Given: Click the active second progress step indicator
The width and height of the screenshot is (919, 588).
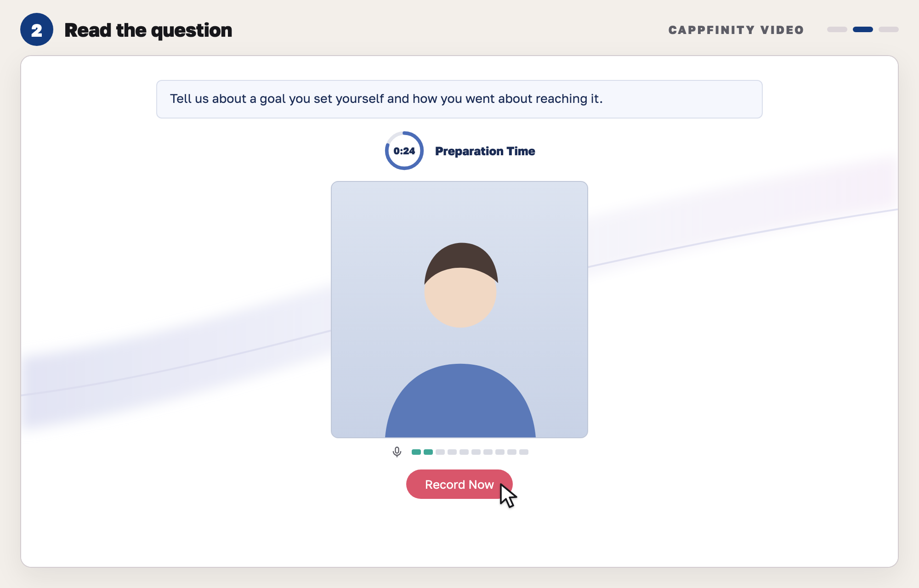Looking at the screenshot, I should click(x=863, y=29).
